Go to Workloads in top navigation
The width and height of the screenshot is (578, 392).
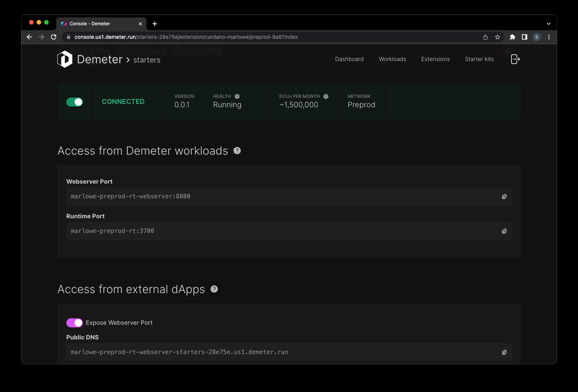[x=392, y=59]
